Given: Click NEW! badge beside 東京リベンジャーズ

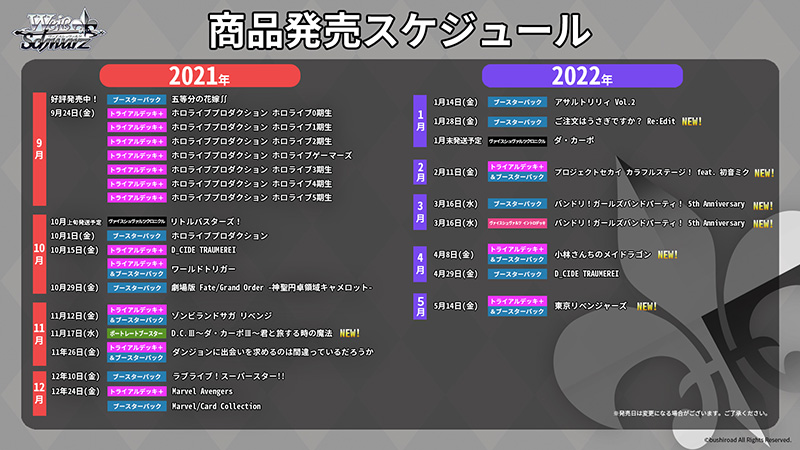Looking at the screenshot, I should (x=646, y=307).
